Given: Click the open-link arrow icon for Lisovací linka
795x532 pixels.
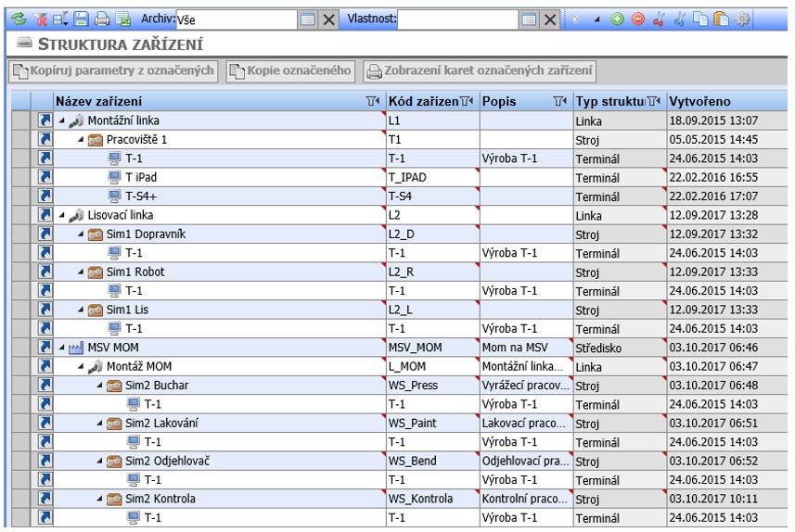Looking at the screenshot, I should [x=45, y=215].
